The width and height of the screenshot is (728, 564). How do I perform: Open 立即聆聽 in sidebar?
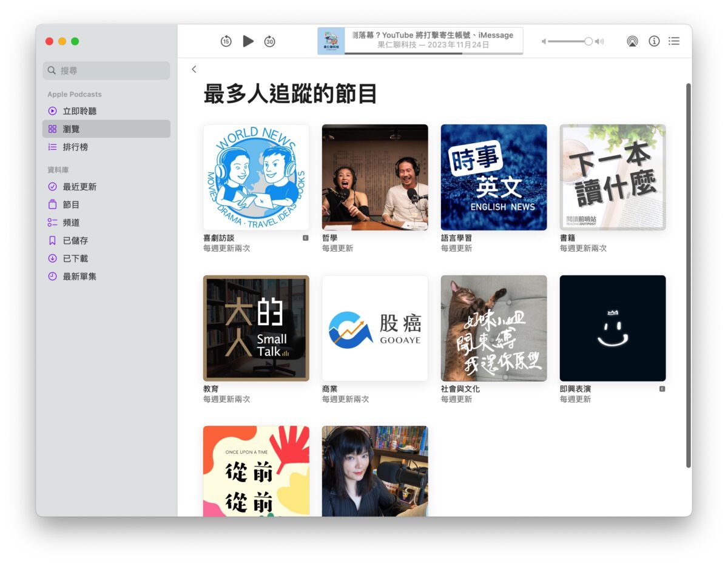106,111
